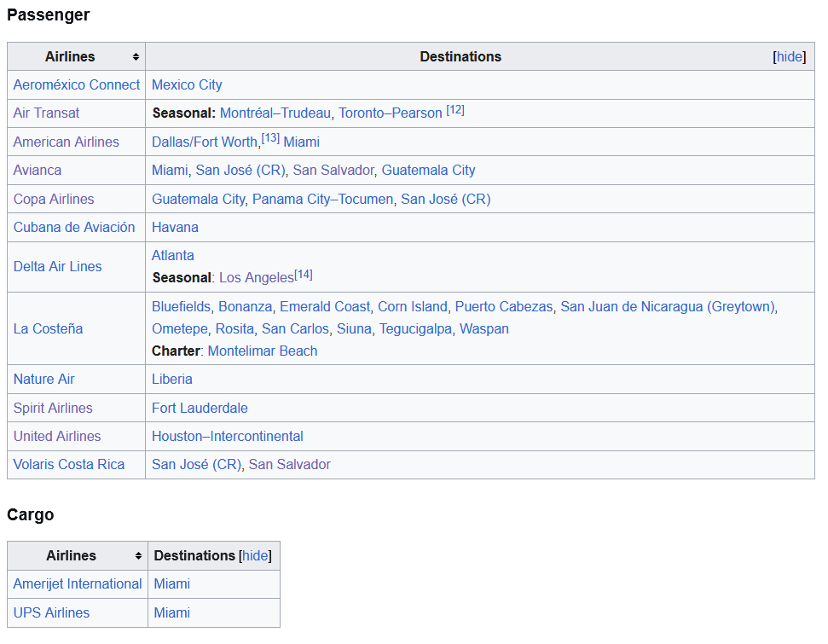Open Cubana de Aviación page

click(x=74, y=227)
